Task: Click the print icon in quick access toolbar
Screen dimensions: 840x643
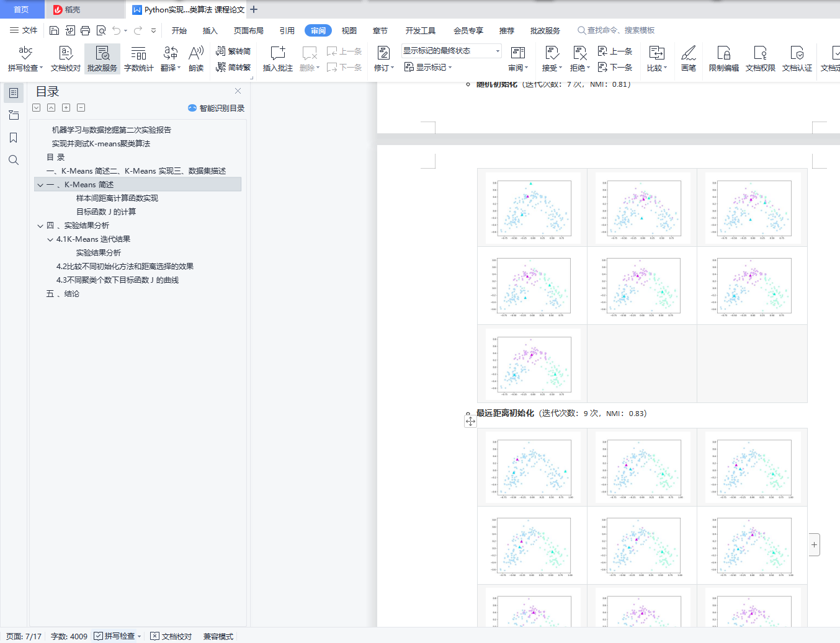Action: click(x=85, y=30)
